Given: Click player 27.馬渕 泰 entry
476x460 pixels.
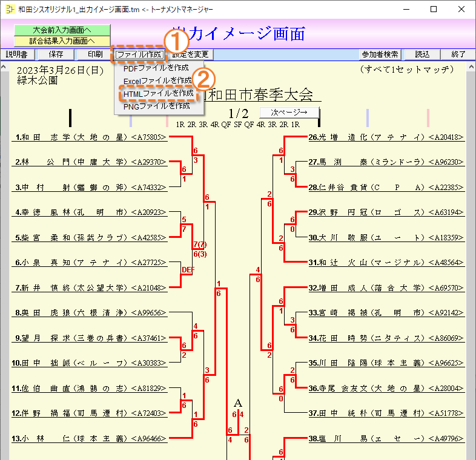Looking at the screenshot, I should [x=386, y=162].
